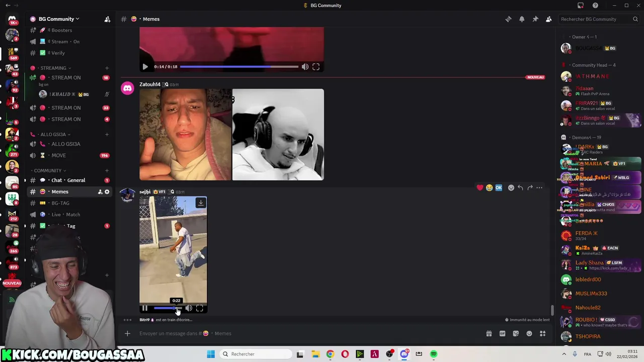This screenshot has width=644, height=362.
Task: Click the plus attach file button
Action: 127,333
